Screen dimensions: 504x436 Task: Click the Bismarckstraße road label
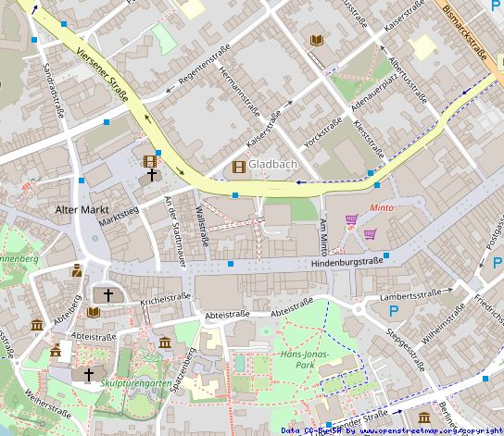point(465,32)
